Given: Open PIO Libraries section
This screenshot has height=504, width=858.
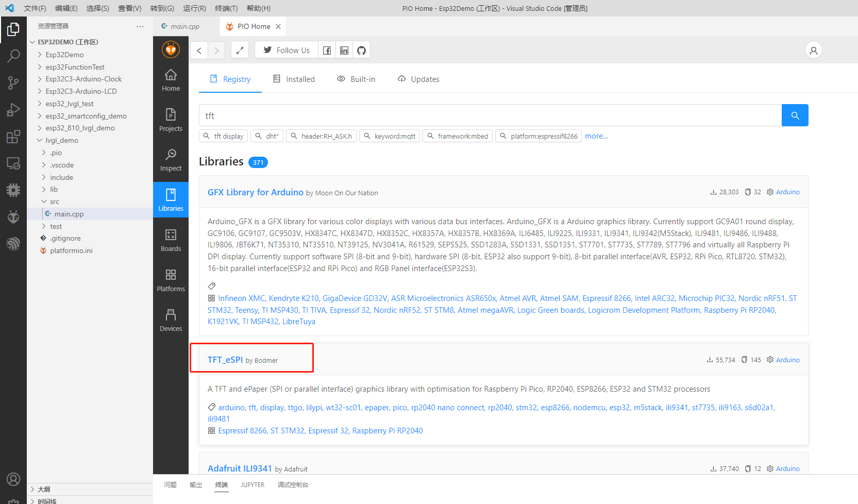Looking at the screenshot, I should [171, 200].
